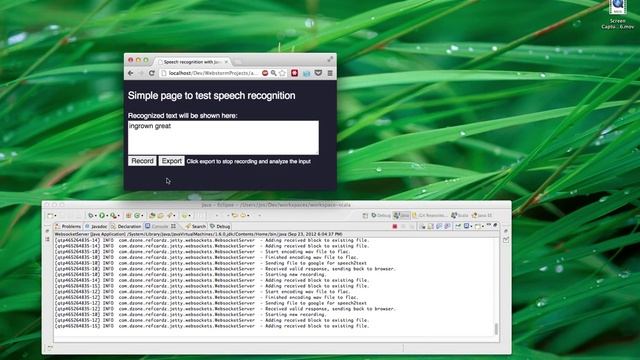Screen dimensions: 640x360
Task: Click the magnifier zoom icon in address bar
Action: pos(273,73)
